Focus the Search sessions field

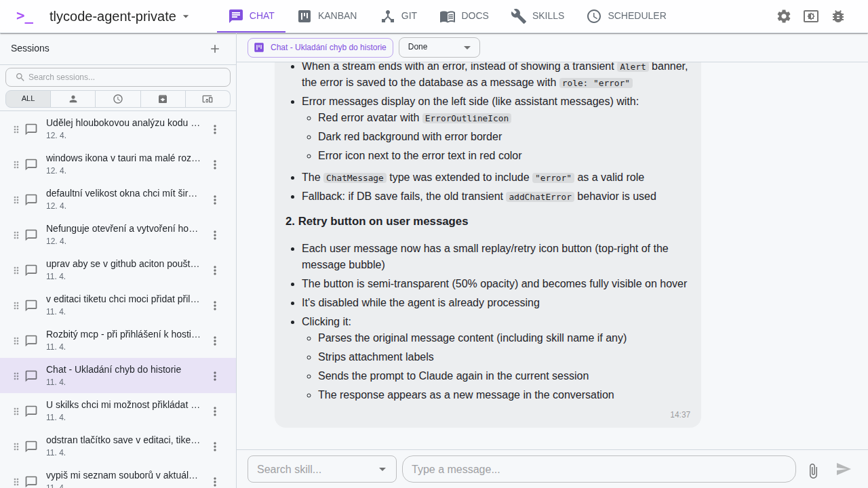click(118, 77)
